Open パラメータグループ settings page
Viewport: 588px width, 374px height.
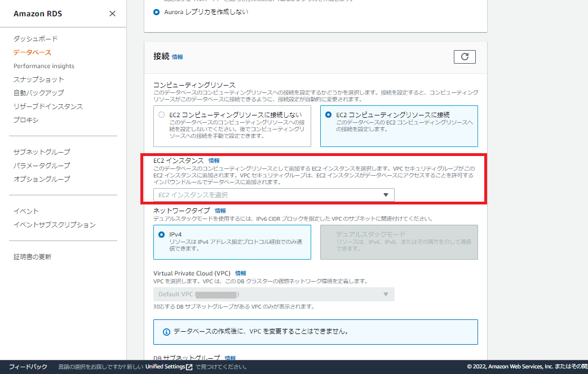click(41, 165)
